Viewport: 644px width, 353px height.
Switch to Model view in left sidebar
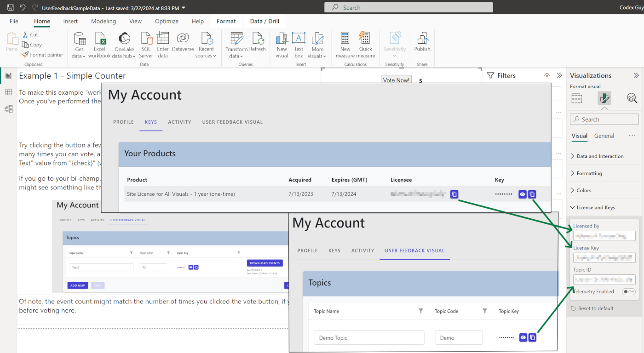click(8, 109)
